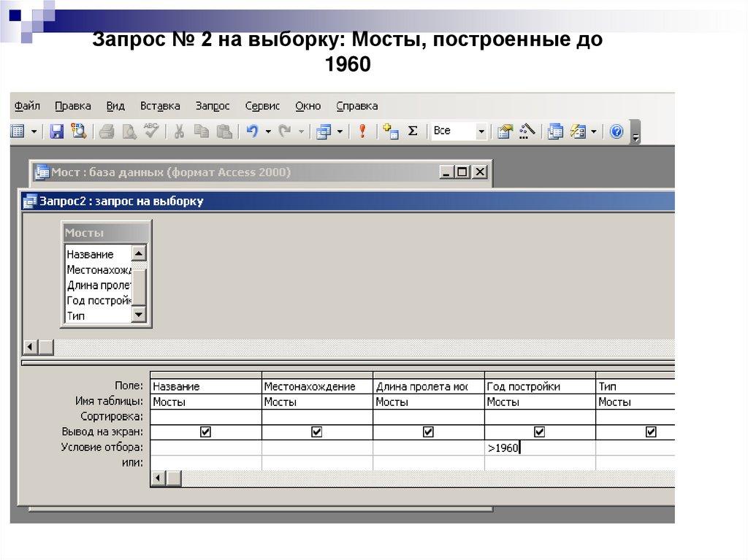Select Тип field in Мосты list
Screen dimensions: 748x560
point(76,316)
